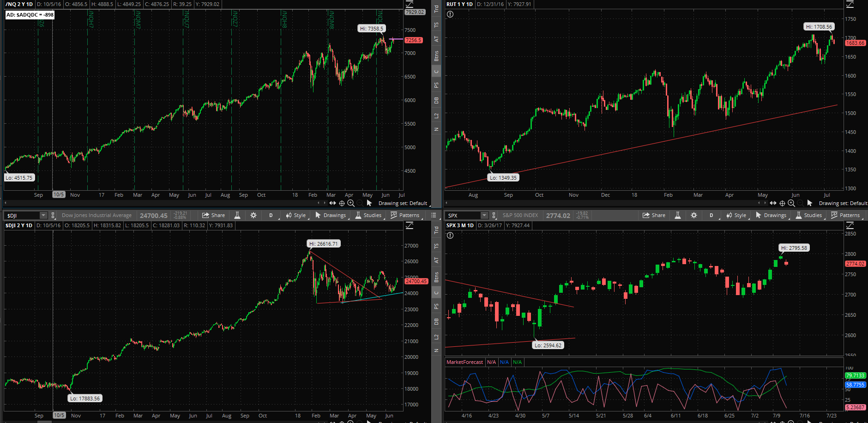
Task: Select the pointer cursor tool under /NQ chart
Action: coord(369,203)
